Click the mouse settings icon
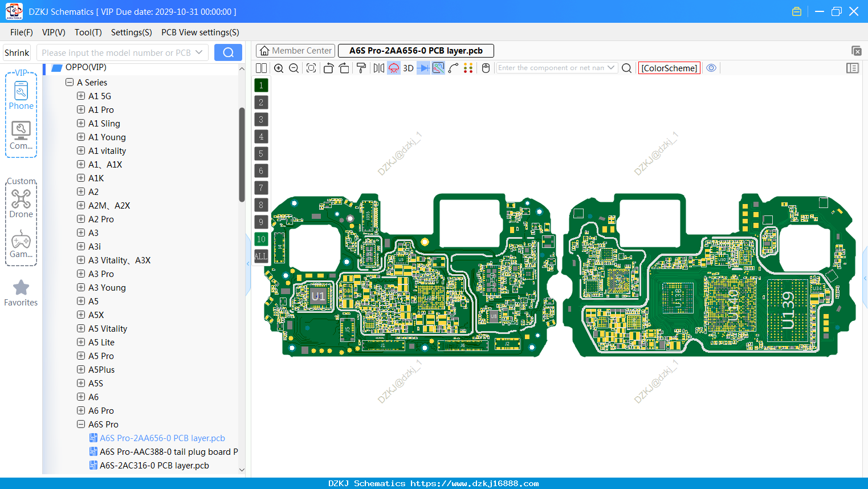This screenshot has height=489, width=868. point(486,68)
